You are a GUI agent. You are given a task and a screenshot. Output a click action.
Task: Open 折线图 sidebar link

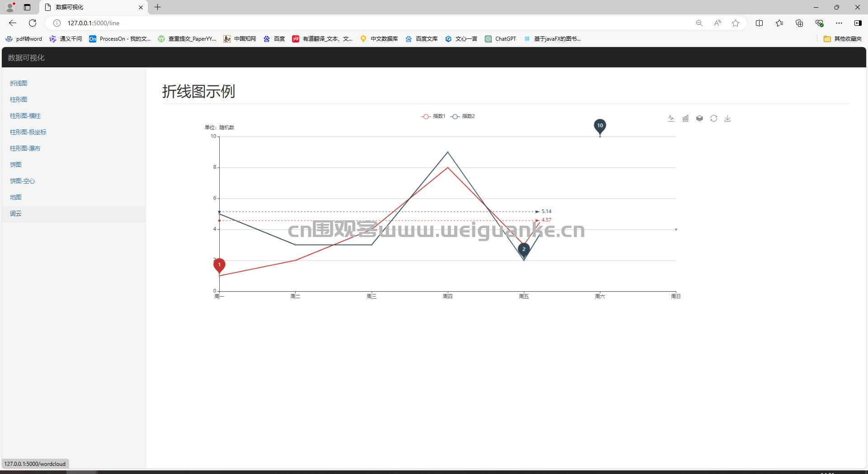[x=19, y=83]
